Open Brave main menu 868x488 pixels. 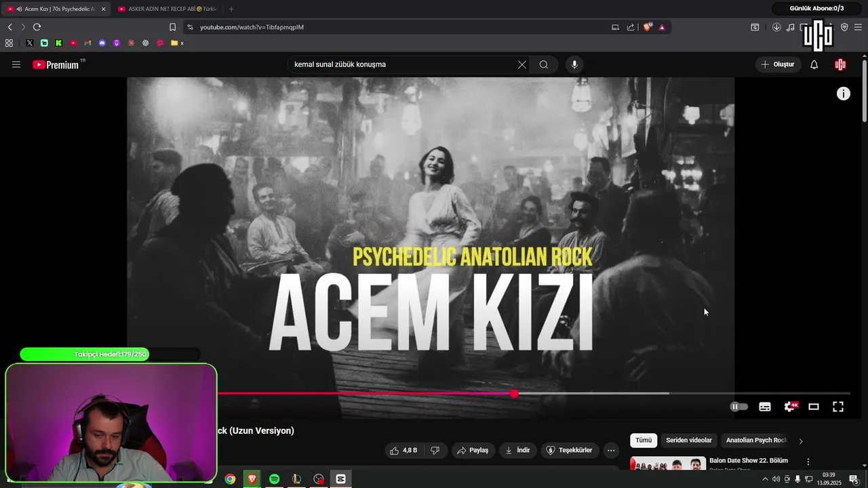(858, 27)
